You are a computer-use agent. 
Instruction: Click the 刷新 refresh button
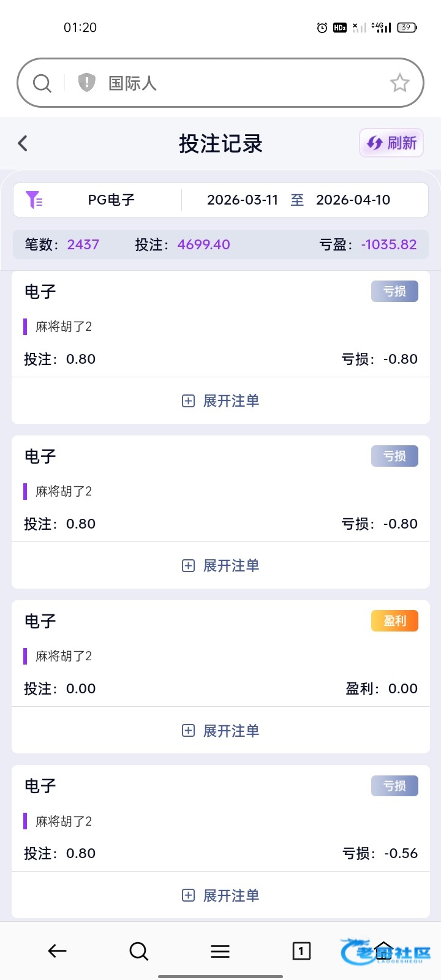pos(391,143)
